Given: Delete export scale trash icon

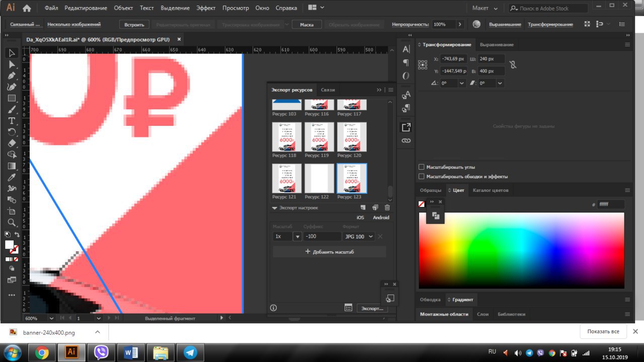Looking at the screenshot, I should point(387,207).
